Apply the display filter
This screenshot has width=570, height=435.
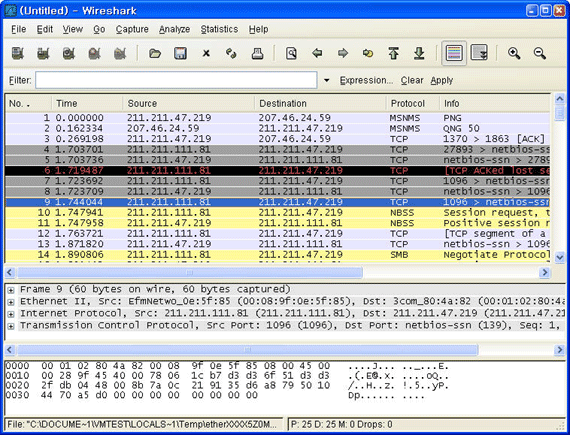click(442, 80)
